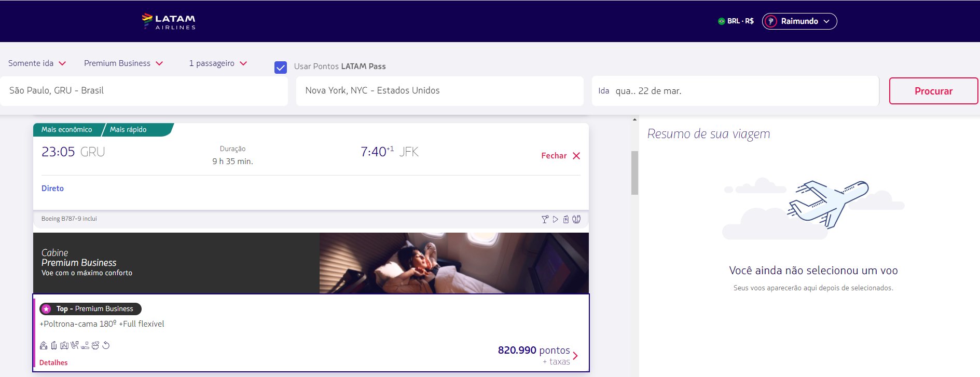Open the Somente ida trip type dropdown
Image resolution: width=980 pixels, height=377 pixels.
point(37,63)
